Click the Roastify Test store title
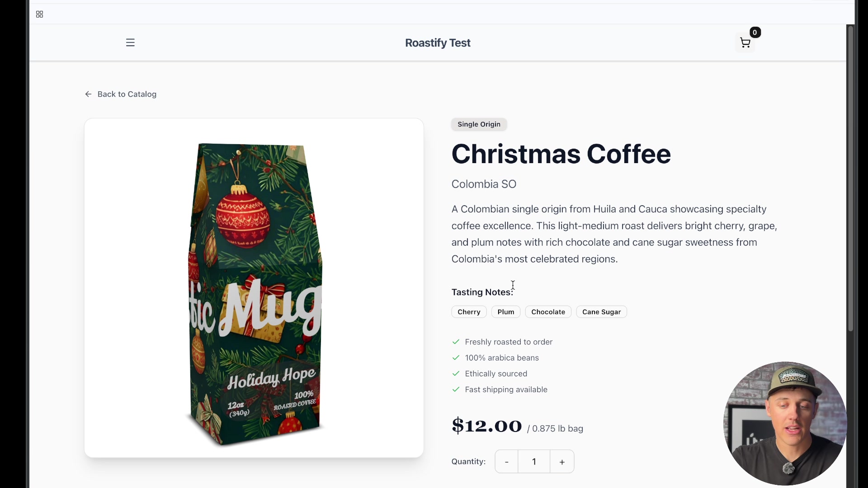 click(x=438, y=43)
